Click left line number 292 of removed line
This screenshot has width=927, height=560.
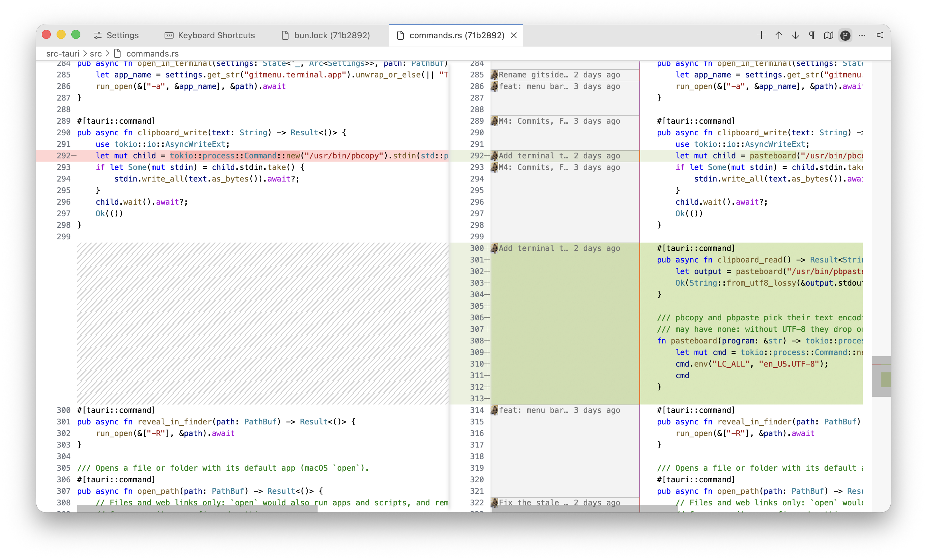(64, 155)
